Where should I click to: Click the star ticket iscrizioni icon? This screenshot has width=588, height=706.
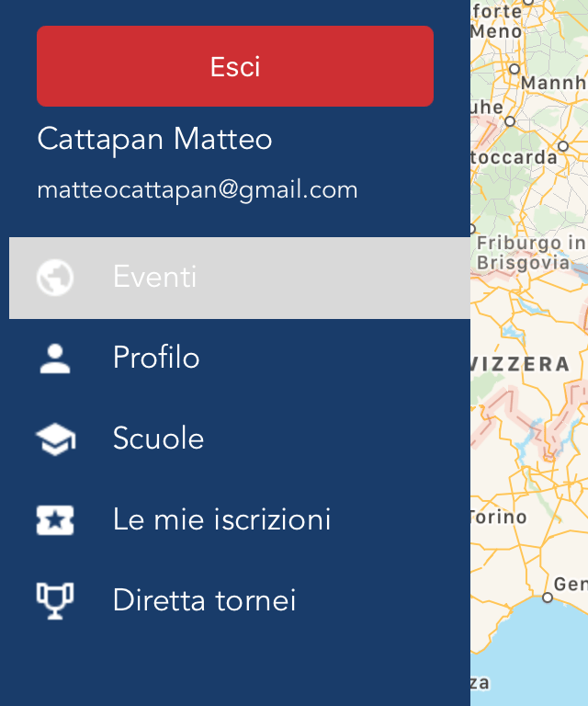click(x=55, y=520)
